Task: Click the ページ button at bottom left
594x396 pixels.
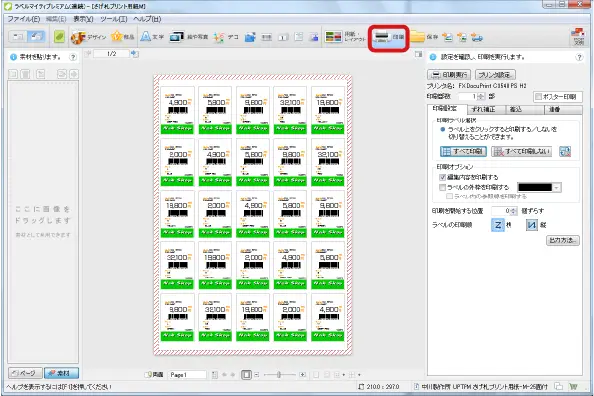Action: [25, 373]
